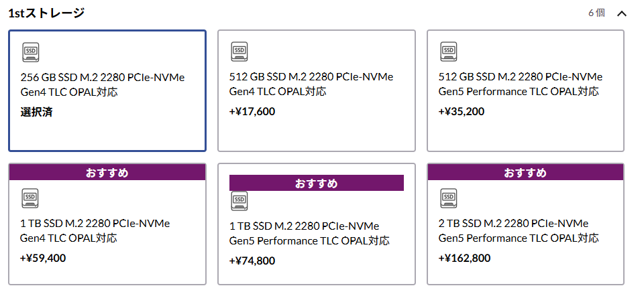The width and height of the screenshot is (644, 292).
Task: Click SSD icon on 1 TB Gen5 Performance card
Action: click(239, 200)
